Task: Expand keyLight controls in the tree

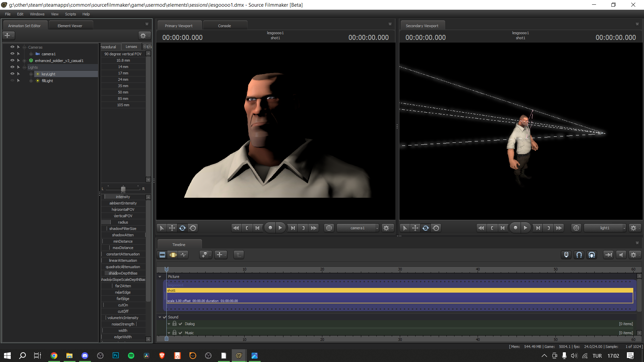Action: pyautogui.click(x=31, y=74)
